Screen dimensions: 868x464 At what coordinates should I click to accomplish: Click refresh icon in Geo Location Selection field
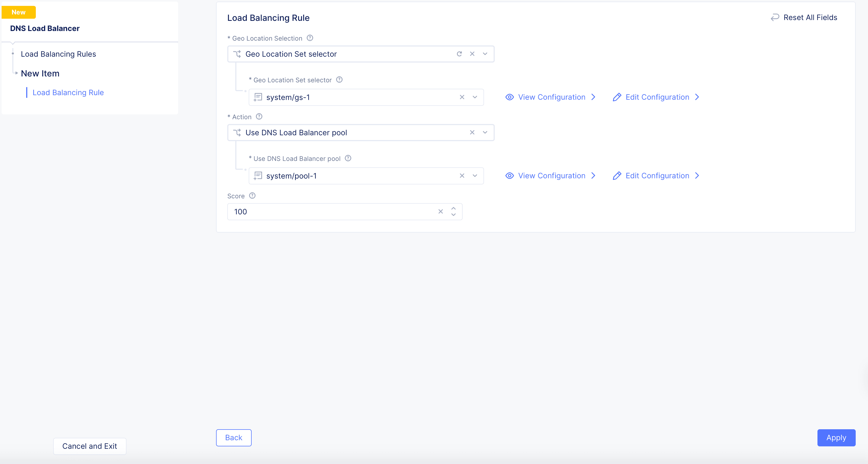point(459,54)
